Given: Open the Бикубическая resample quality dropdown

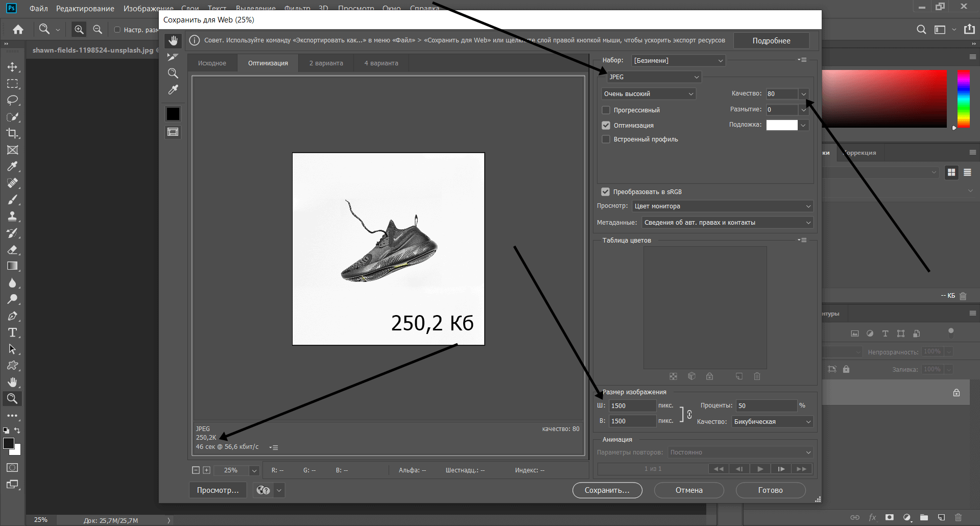Looking at the screenshot, I should 772,421.
